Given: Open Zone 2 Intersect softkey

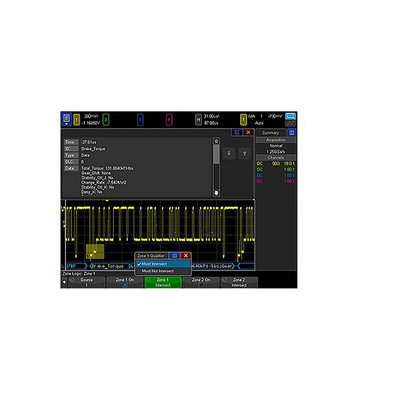Looking at the screenshot, I should click(239, 282).
